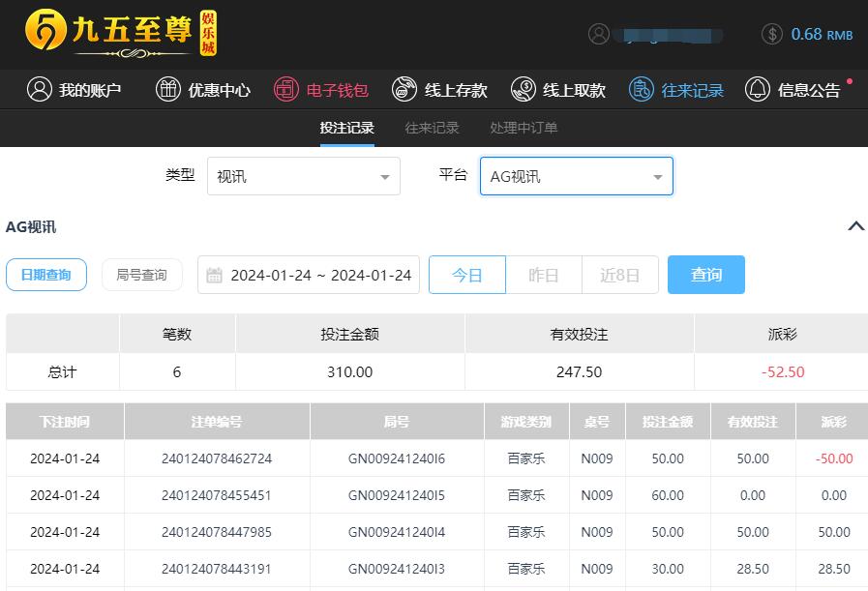This screenshot has height=591, width=868.
Task: Select the 投注记录 tab
Action: click(347, 128)
